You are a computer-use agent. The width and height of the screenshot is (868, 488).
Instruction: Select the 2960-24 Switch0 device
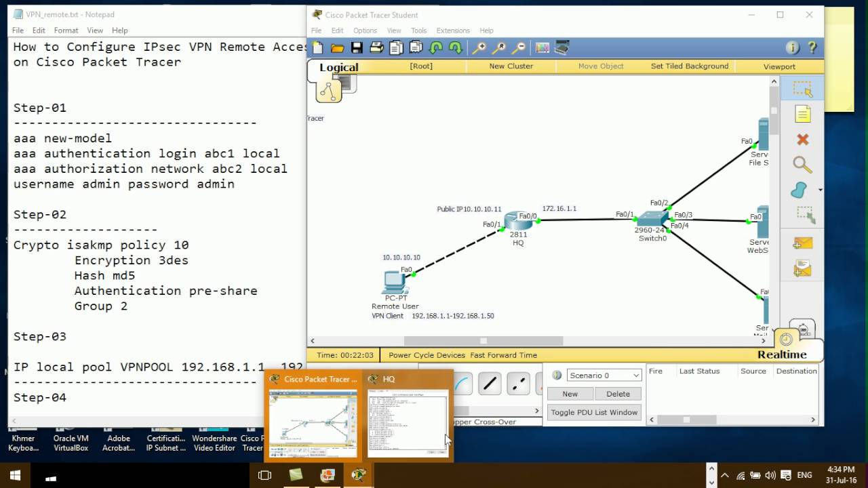pos(653,218)
